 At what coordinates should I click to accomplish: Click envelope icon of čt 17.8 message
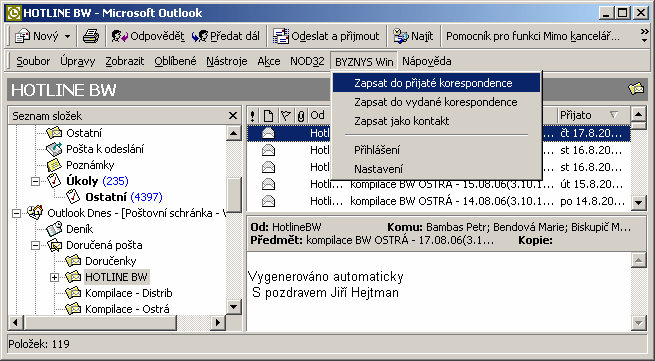pyautogui.click(x=268, y=133)
